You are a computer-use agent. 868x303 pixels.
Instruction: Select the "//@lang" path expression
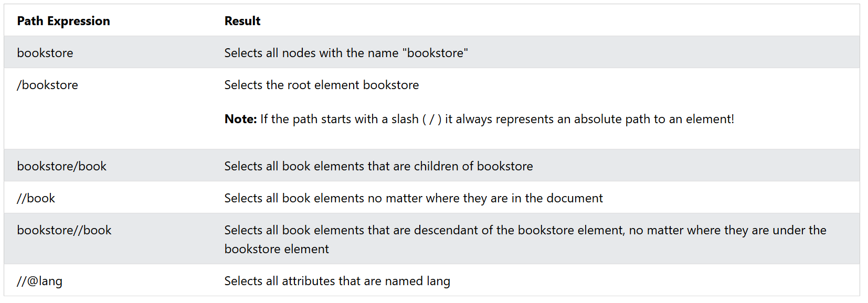(x=39, y=281)
